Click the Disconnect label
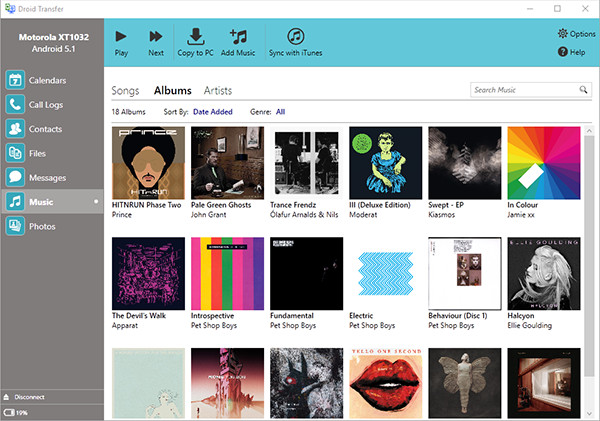This screenshot has width=600, height=421. (x=29, y=397)
